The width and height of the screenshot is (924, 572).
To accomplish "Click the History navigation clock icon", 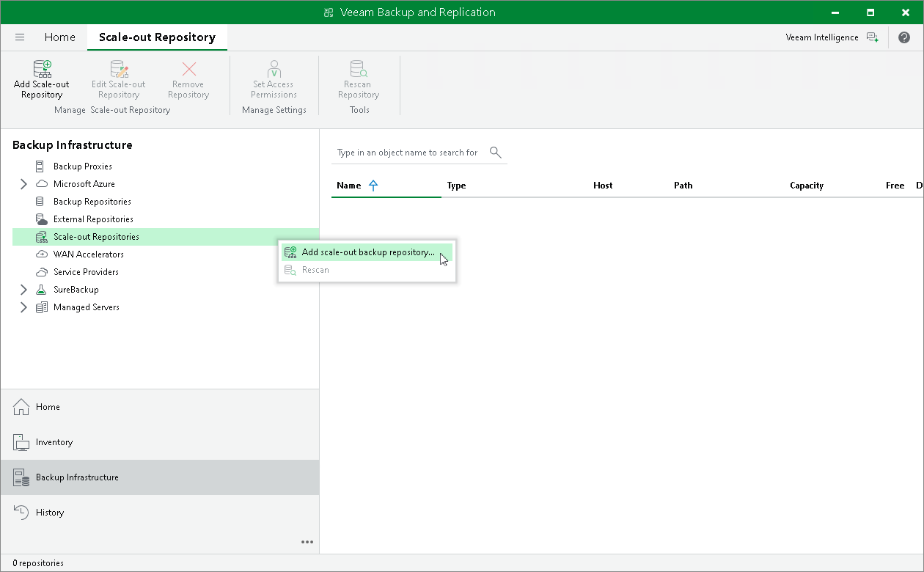I will coord(21,513).
